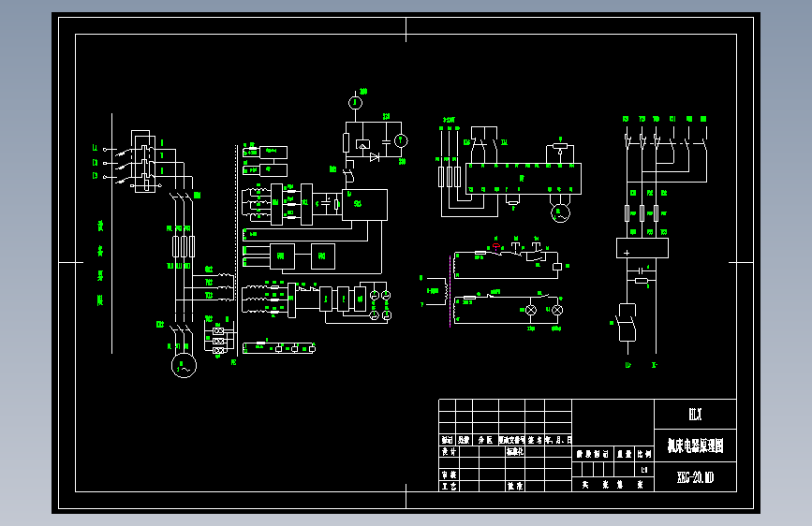Click the HLX title block cell
The height and width of the screenshot is (526, 812).
pyautogui.click(x=695, y=415)
